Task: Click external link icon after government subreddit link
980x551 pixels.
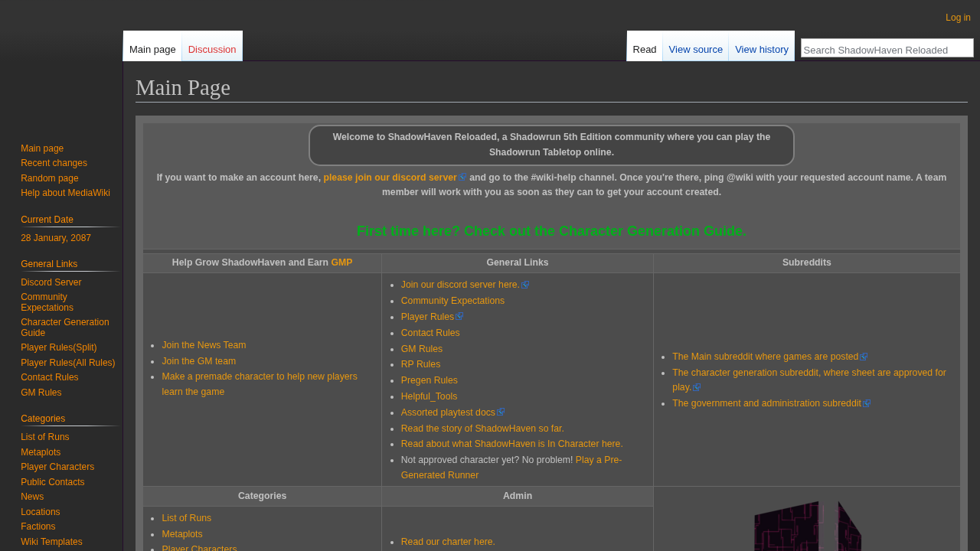Action: point(867,403)
